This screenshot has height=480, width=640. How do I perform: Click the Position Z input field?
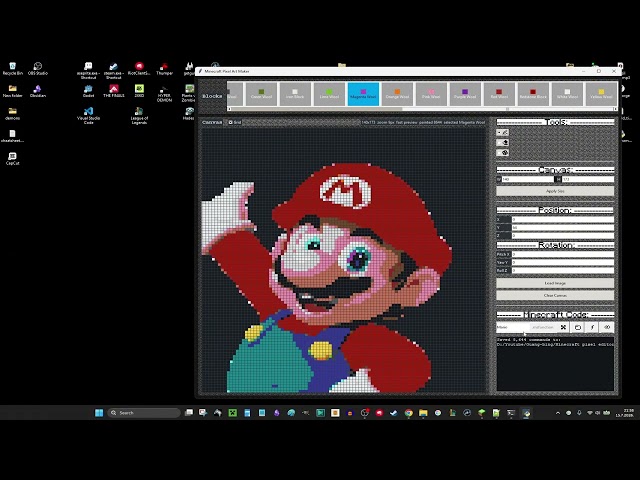[x=563, y=236]
